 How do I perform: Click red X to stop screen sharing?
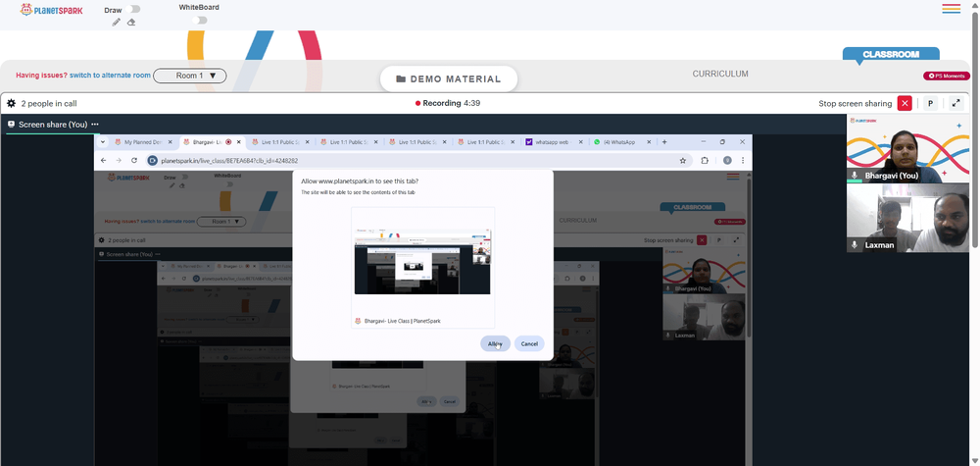pos(905,103)
